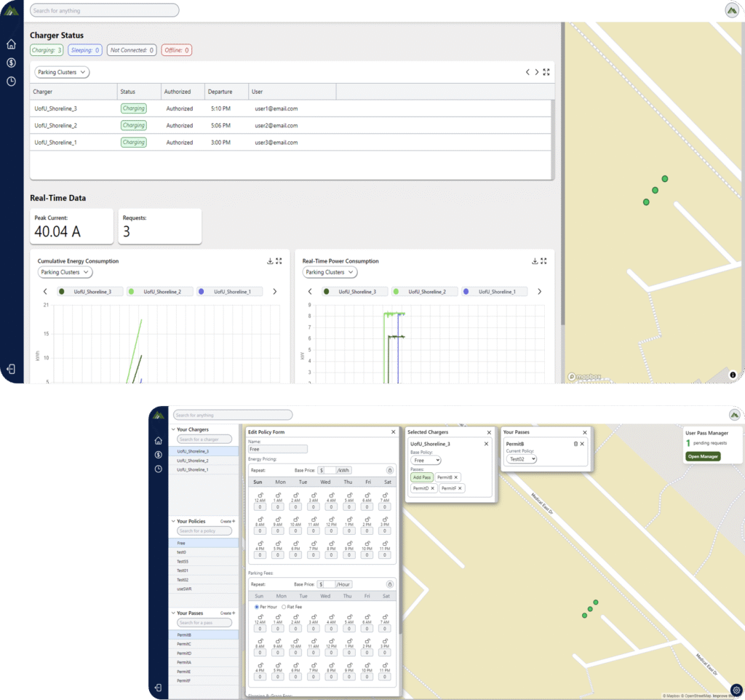Expand Real-Time Power Consumption chart to fullscreen

tap(543, 261)
